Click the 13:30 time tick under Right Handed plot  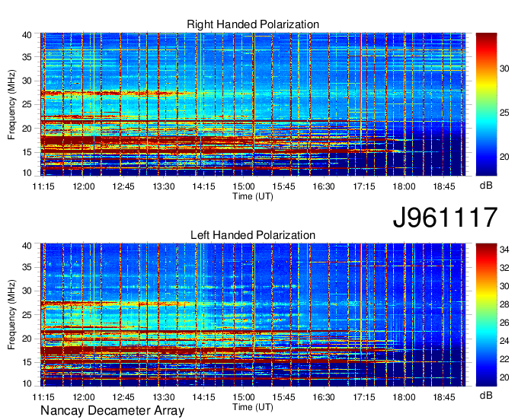tap(164, 186)
